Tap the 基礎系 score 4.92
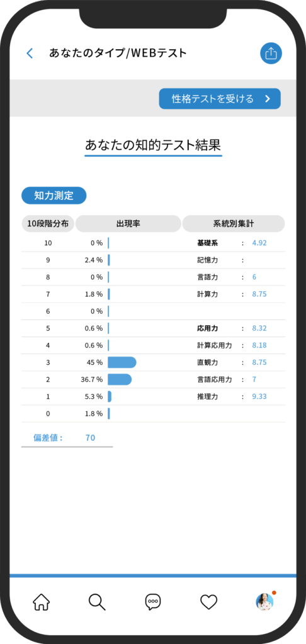This screenshot has height=644, width=306. (259, 243)
